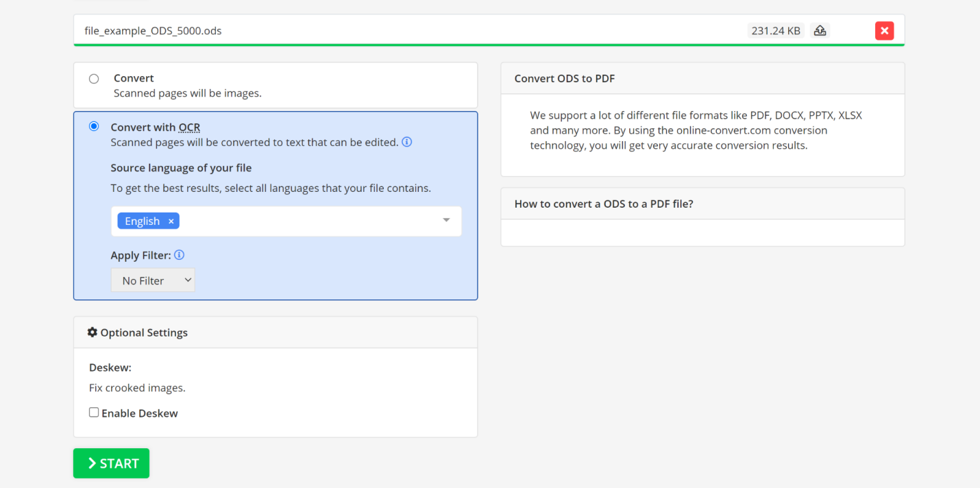Open the No Filter dropdown
This screenshot has height=488, width=980.
click(x=153, y=280)
